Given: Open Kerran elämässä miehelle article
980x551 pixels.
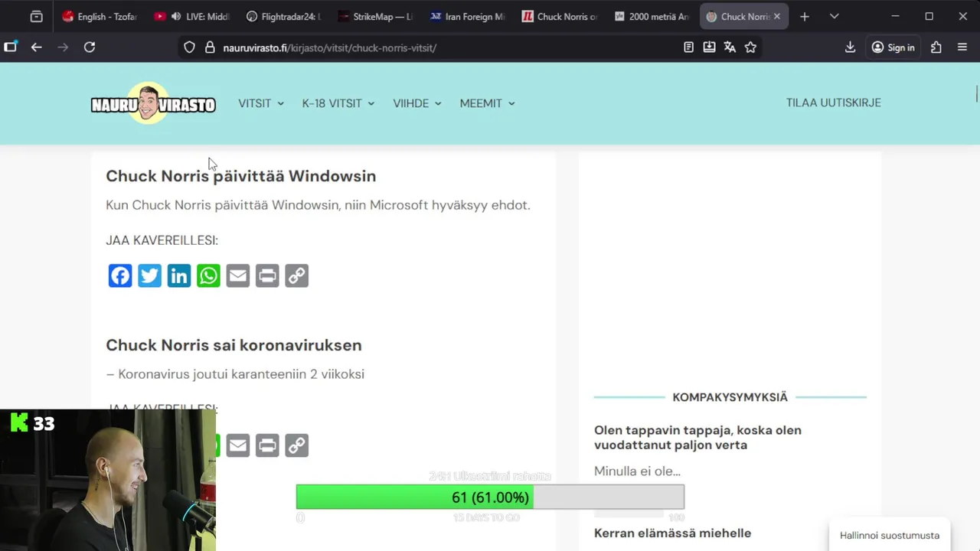Looking at the screenshot, I should 672,533.
